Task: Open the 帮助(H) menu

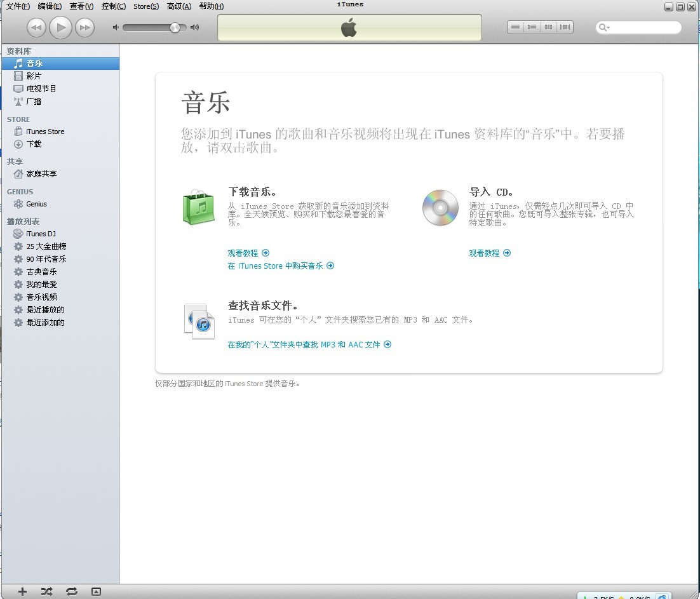Action: (x=211, y=6)
